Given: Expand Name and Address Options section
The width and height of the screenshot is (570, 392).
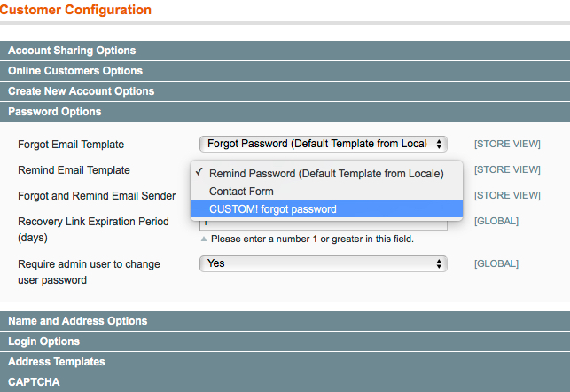Looking at the screenshot, I should point(285,321).
